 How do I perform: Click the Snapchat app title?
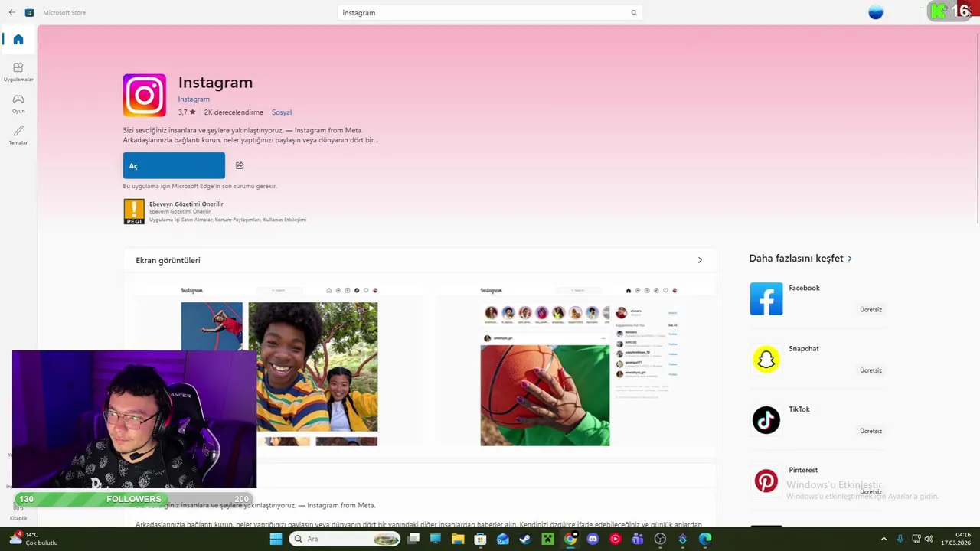click(804, 348)
